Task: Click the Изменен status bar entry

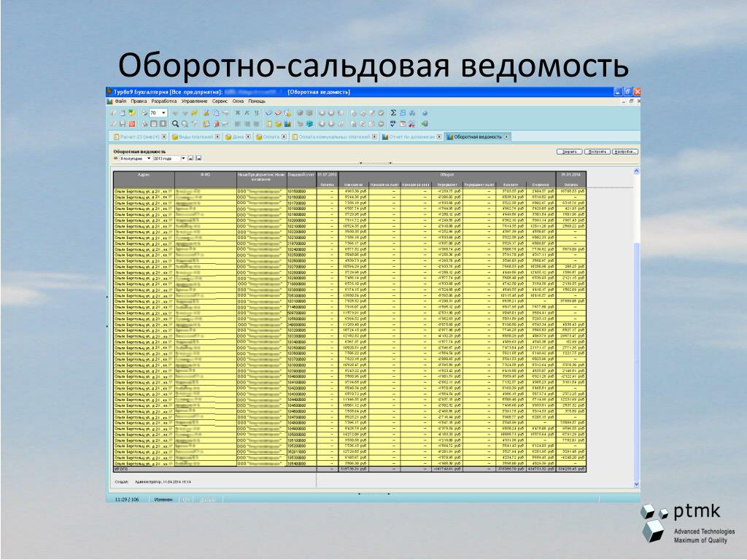Action: point(163,499)
